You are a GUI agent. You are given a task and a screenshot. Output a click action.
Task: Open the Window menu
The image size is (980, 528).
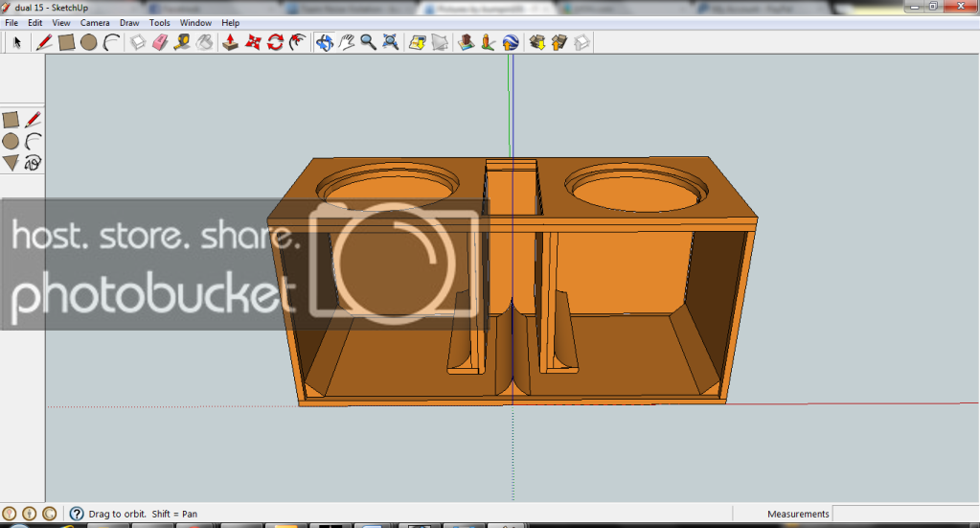click(x=195, y=22)
